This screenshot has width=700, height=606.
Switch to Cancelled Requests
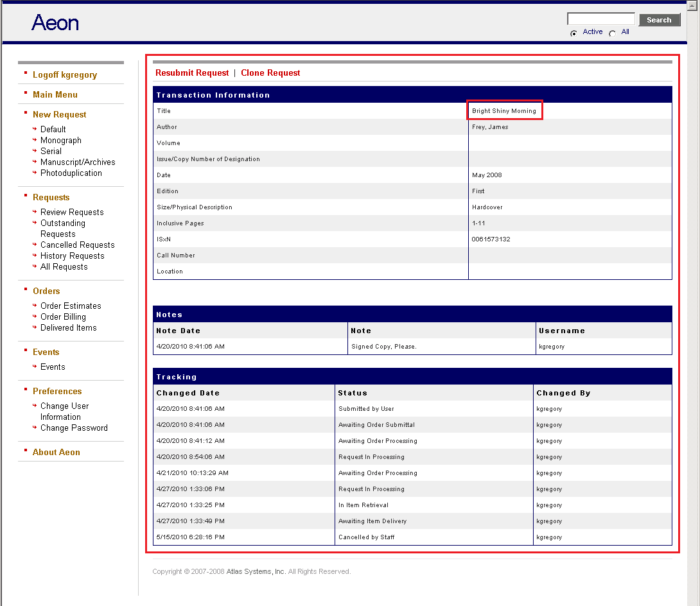[77, 245]
